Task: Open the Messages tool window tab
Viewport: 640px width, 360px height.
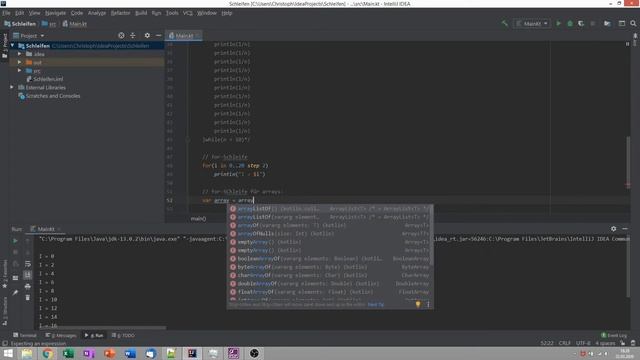Action: [61, 335]
